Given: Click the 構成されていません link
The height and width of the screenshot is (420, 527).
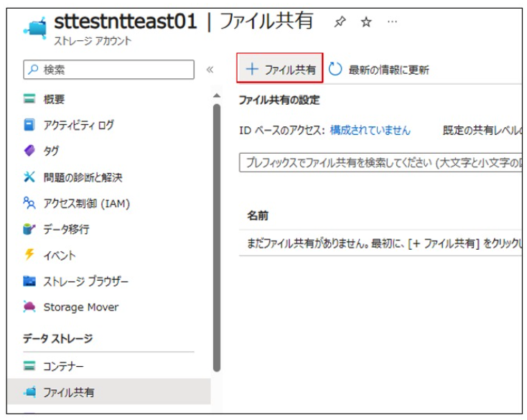Looking at the screenshot, I should coord(370,130).
